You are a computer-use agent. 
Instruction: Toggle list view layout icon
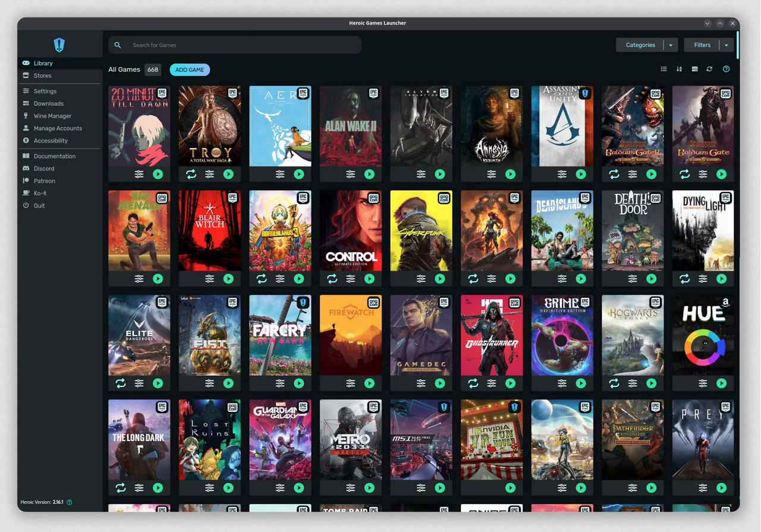(x=663, y=70)
